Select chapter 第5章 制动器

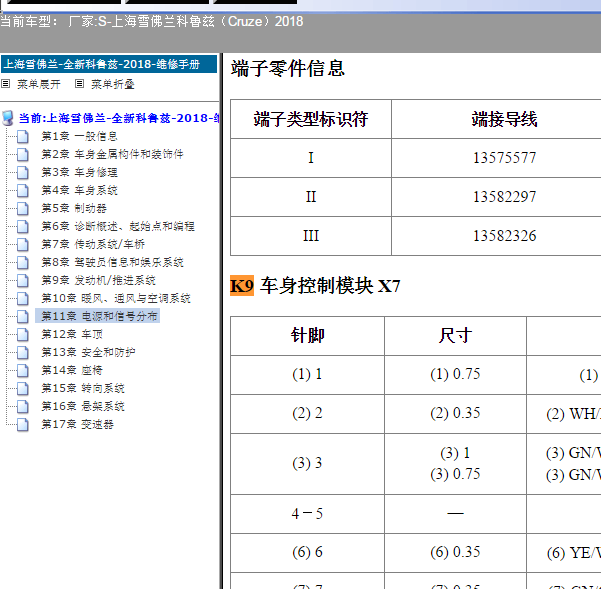coord(74,208)
